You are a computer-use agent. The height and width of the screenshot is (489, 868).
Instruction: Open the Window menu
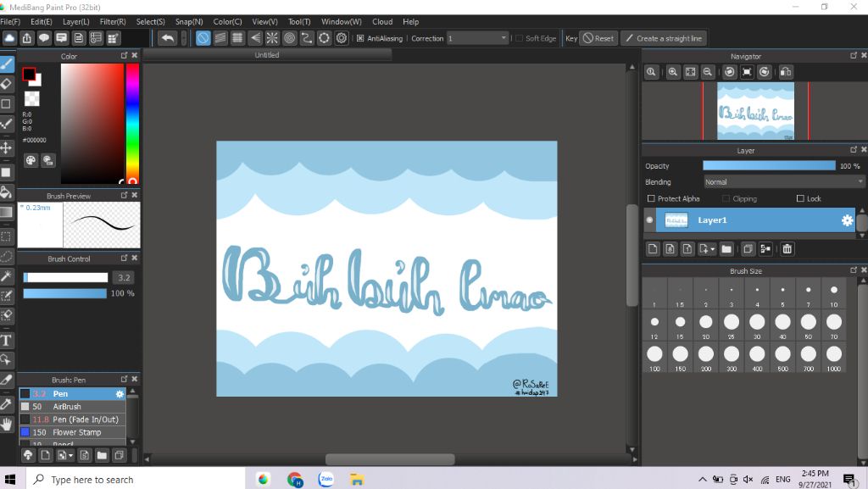pos(342,21)
